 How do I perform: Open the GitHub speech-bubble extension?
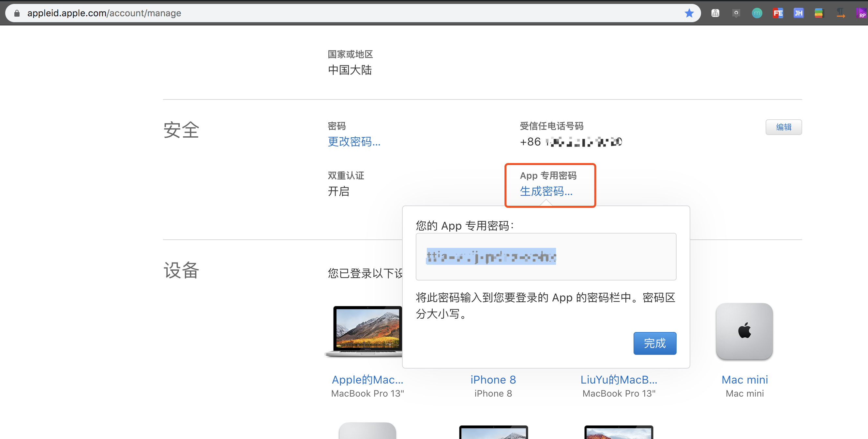736,13
